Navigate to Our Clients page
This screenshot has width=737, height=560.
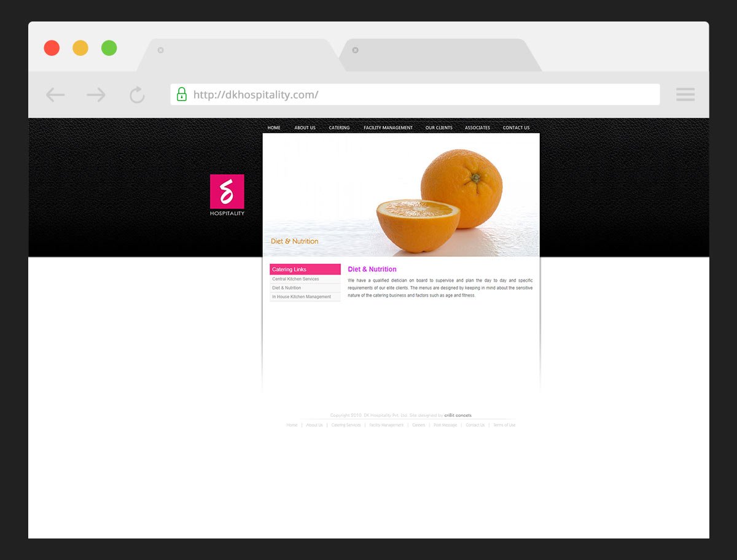point(439,128)
